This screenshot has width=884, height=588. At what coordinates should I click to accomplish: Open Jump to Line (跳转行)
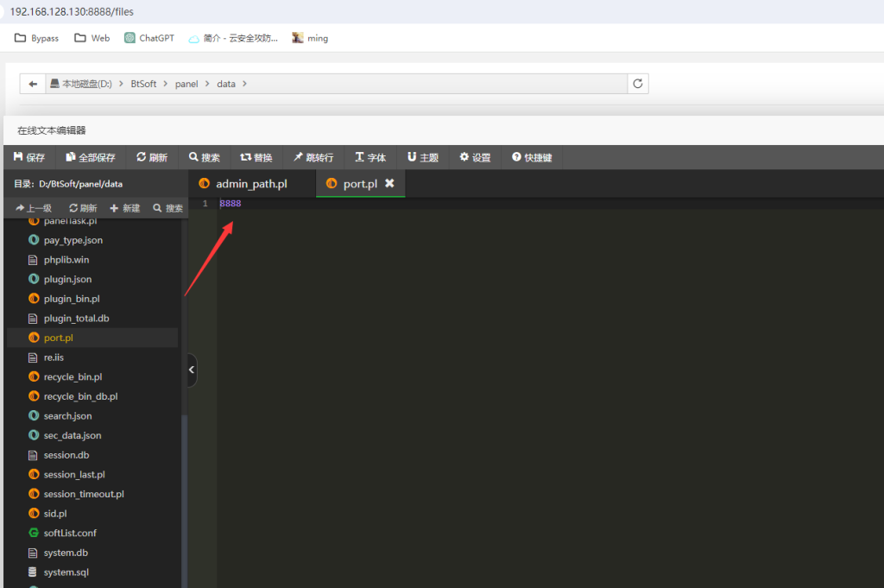[313, 157]
